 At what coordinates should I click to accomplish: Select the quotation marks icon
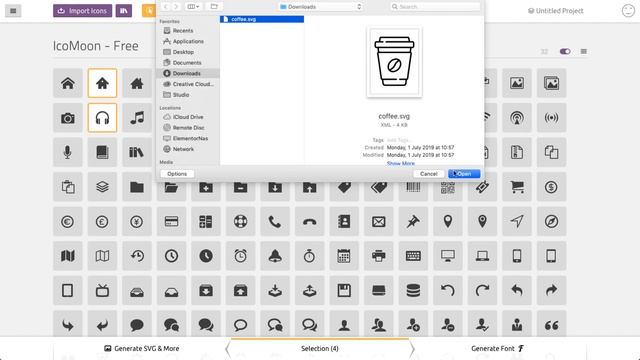click(x=551, y=325)
